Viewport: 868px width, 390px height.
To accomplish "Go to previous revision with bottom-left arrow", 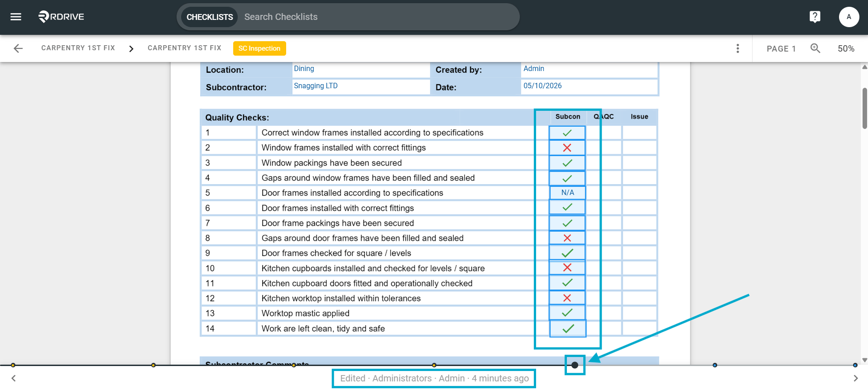I will click(x=14, y=378).
